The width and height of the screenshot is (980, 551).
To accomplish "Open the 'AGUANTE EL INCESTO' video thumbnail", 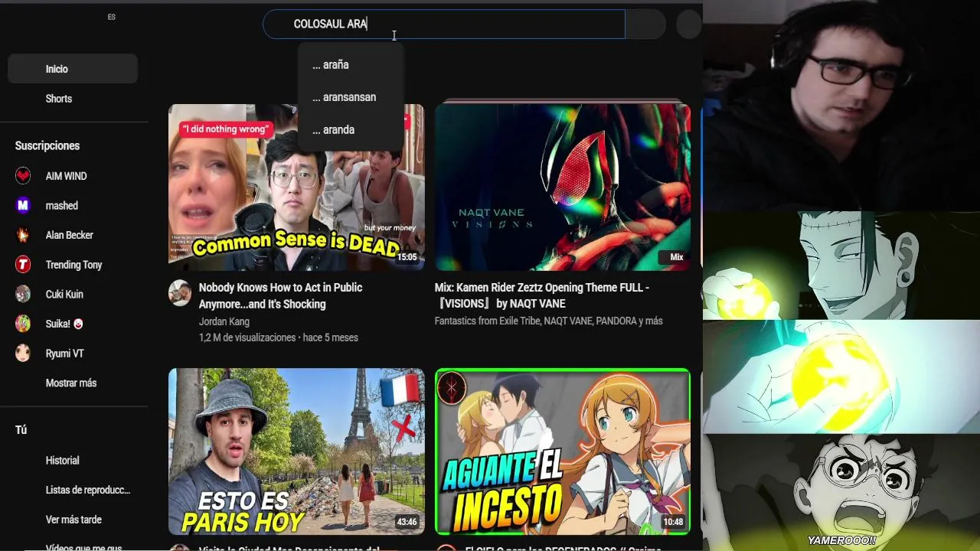I will click(563, 452).
